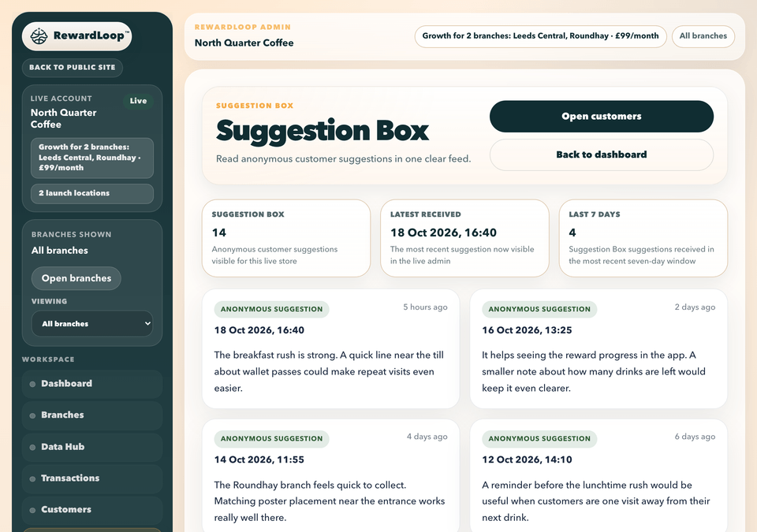
Task: Click the Last 7 Days stat card
Action: pyautogui.click(x=643, y=238)
